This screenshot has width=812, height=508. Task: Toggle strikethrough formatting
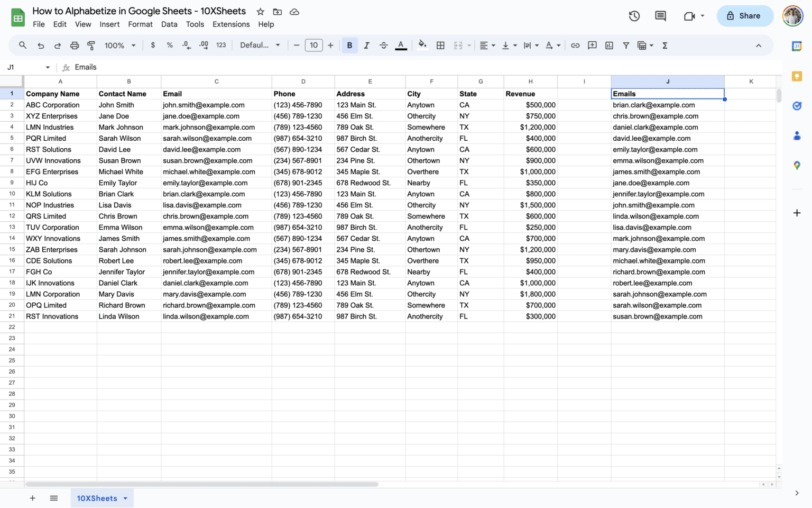tap(384, 46)
